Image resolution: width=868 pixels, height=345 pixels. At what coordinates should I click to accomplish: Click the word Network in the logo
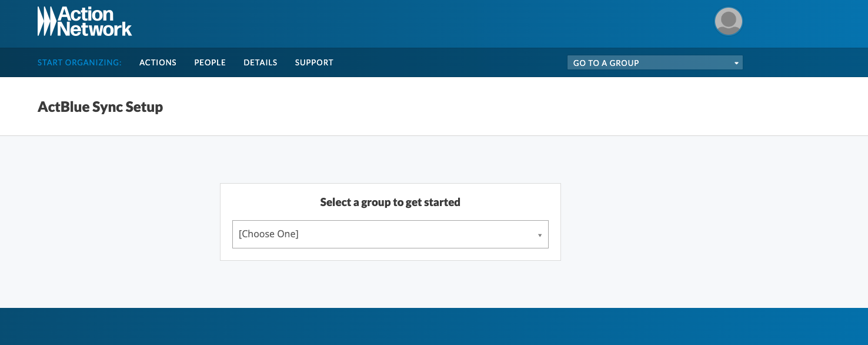(95, 29)
